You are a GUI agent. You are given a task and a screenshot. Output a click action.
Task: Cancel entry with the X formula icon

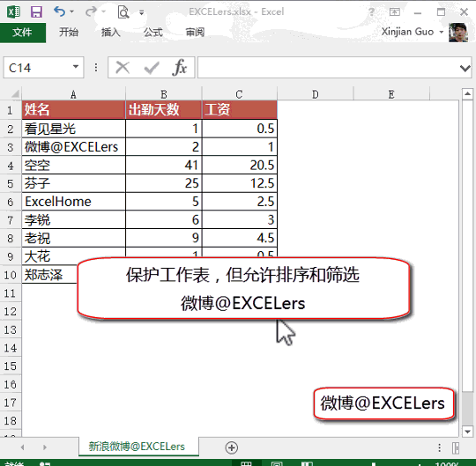click(x=123, y=67)
